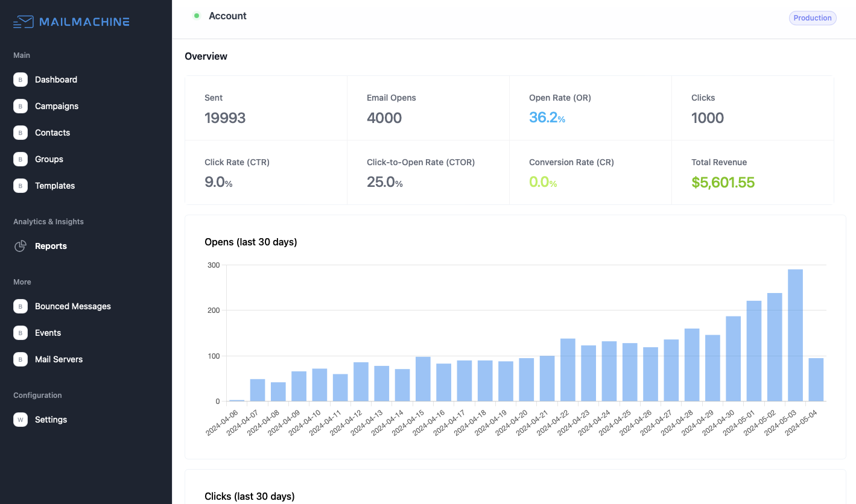Select the Contacts icon in sidebar
Viewport: 856px width, 504px height.
click(21, 133)
